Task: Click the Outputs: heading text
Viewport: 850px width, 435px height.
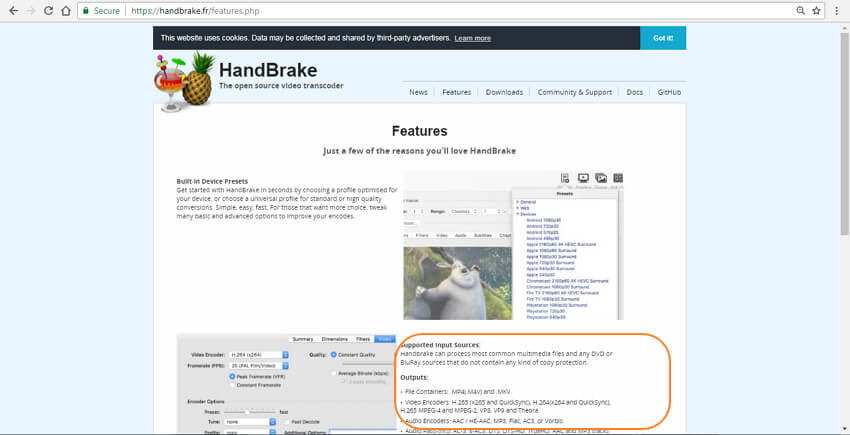Action: [414, 378]
